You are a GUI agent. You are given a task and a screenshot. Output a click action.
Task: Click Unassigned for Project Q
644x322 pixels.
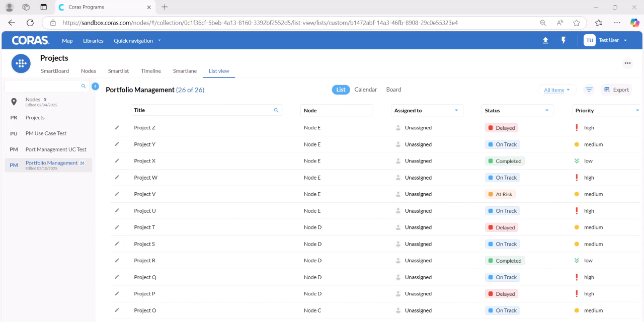point(418,277)
